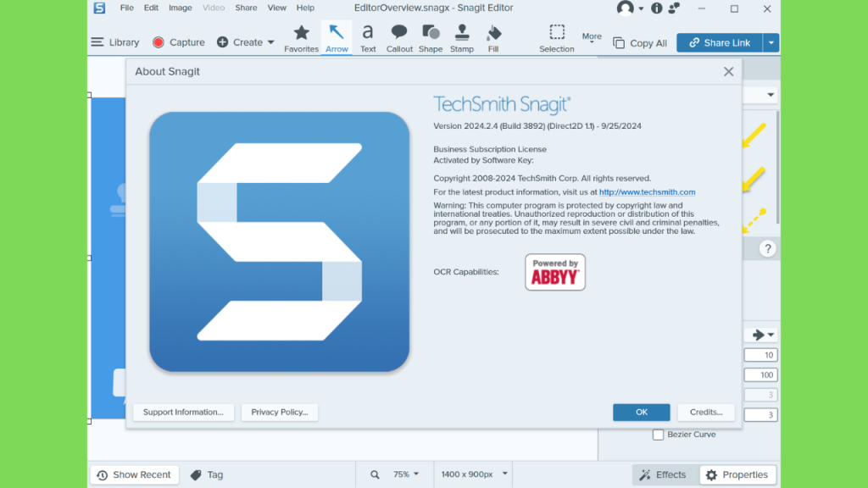Viewport: 868px width, 488px height.
Task: Open the Image menu
Action: pyautogui.click(x=181, y=8)
